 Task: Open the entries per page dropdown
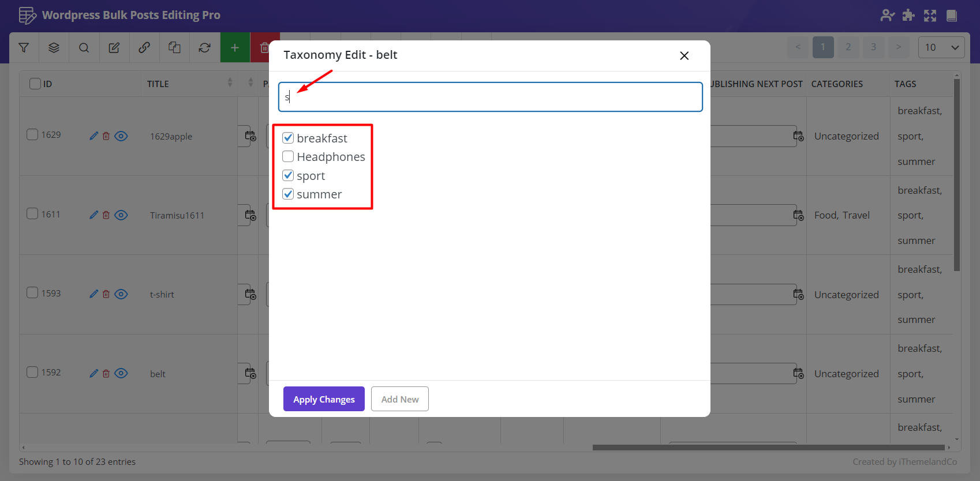pyautogui.click(x=941, y=47)
